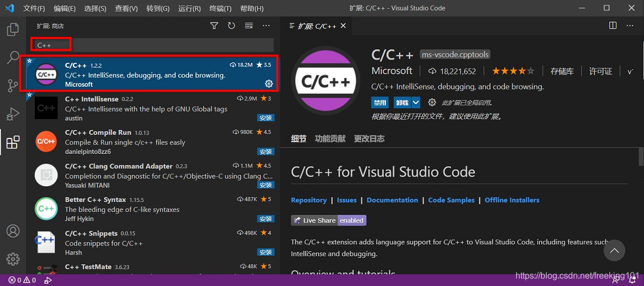Viewport: 644px width, 286px height.
Task: Open the Manage gear in activity bar
Action: point(12,259)
